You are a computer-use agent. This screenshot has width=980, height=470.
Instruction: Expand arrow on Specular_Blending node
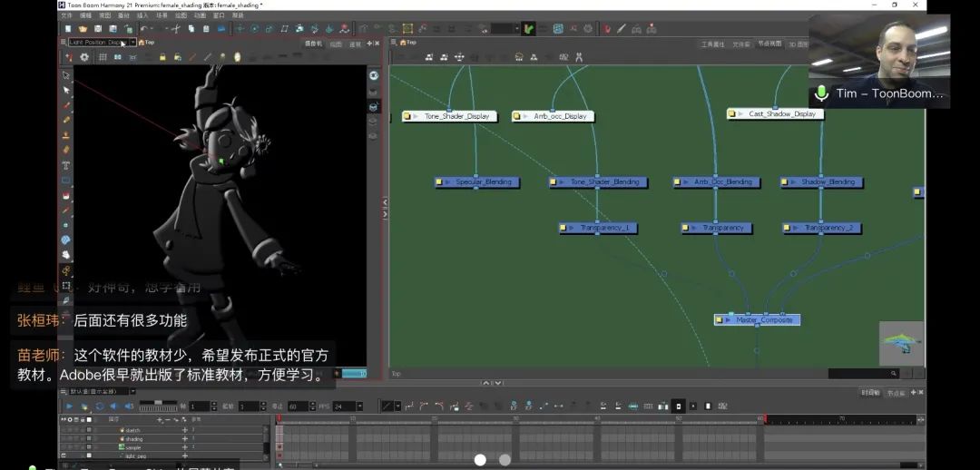(x=448, y=182)
